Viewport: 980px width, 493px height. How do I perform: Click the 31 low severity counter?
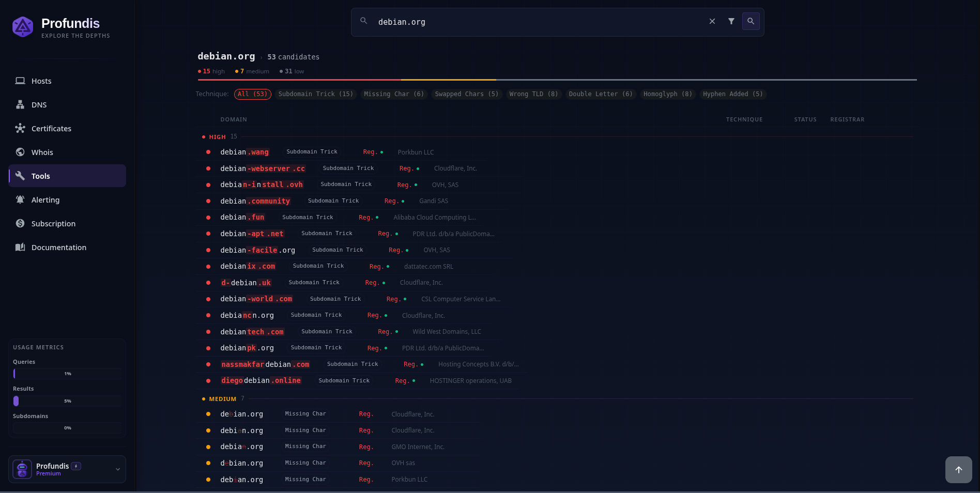point(292,71)
